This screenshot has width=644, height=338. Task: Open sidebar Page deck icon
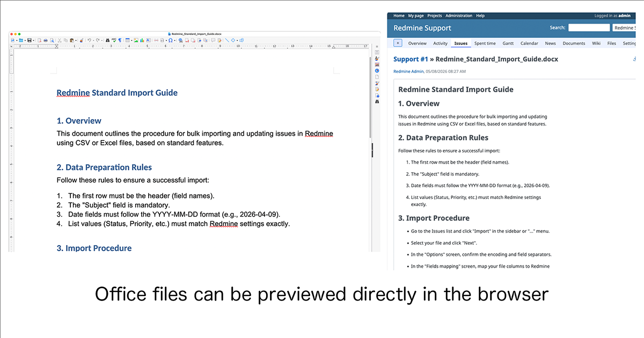click(x=377, y=77)
